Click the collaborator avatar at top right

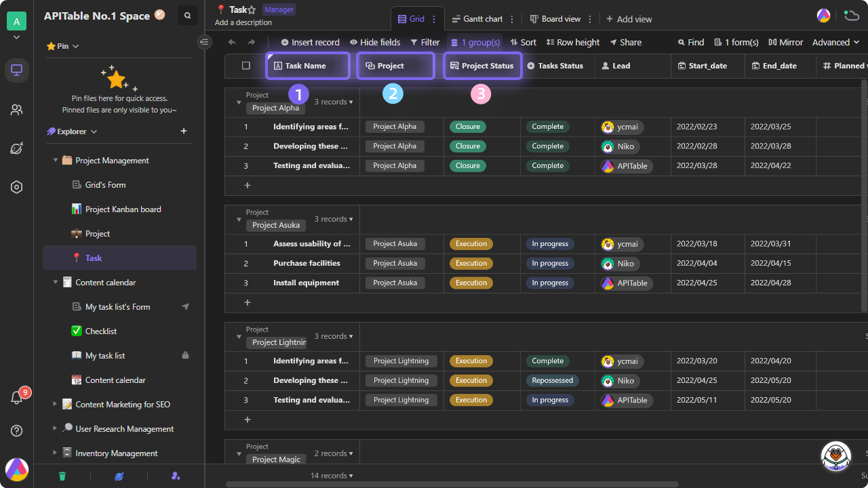[823, 16]
